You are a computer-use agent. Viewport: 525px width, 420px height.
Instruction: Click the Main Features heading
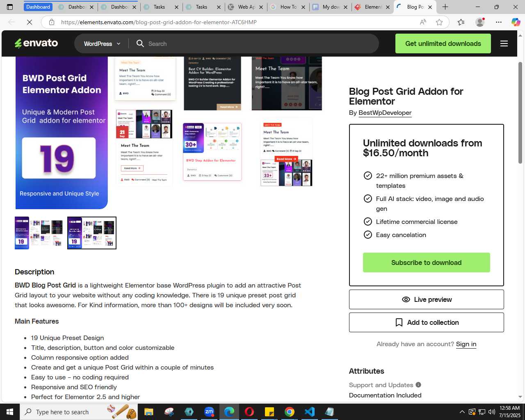(x=37, y=321)
